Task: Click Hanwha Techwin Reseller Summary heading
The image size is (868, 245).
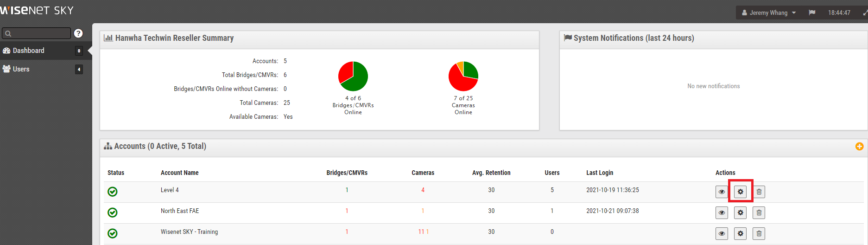Action: [x=174, y=38]
